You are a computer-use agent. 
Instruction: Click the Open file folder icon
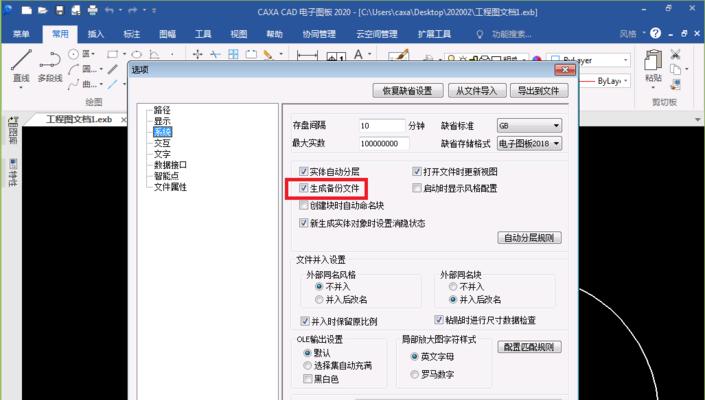point(43,10)
